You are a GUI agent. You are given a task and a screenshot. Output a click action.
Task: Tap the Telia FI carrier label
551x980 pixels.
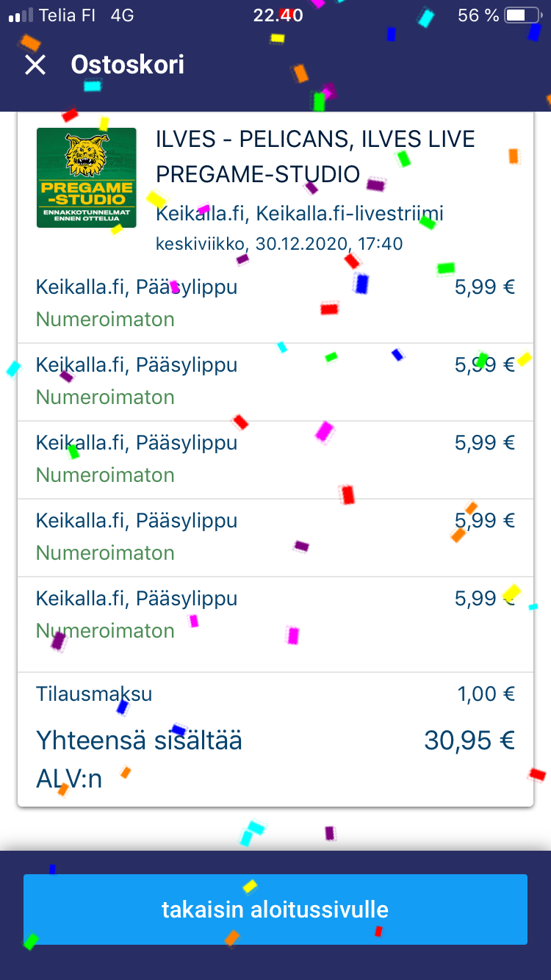(x=68, y=15)
